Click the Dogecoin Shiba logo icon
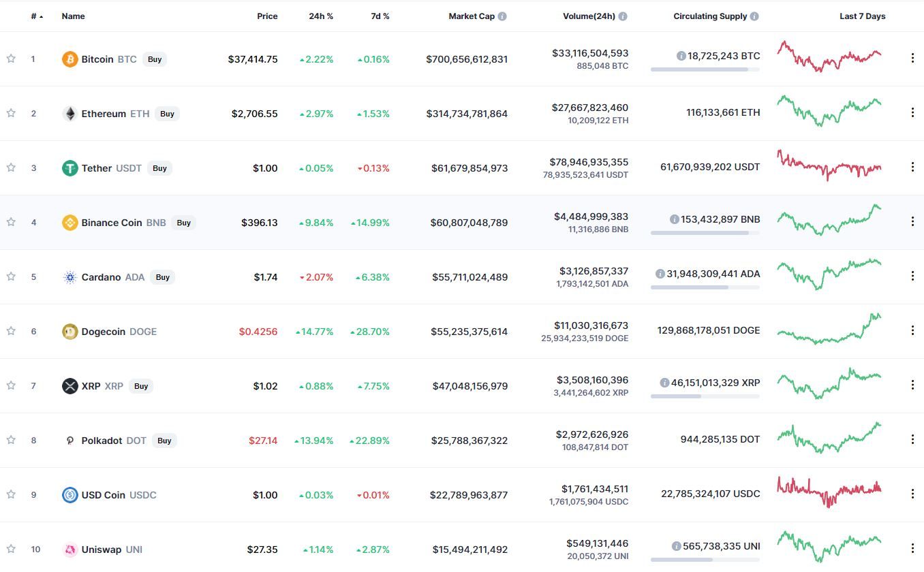This screenshot has width=924, height=572. [70, 332]
